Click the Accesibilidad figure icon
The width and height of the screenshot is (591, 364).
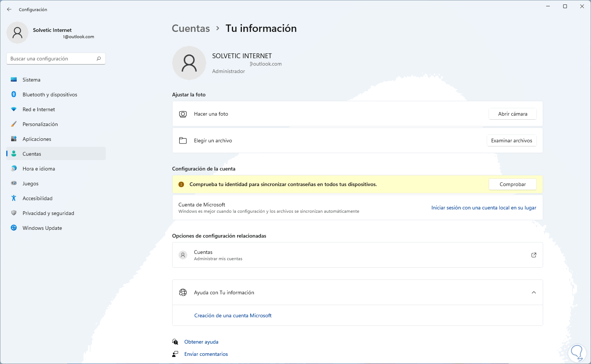coord(14,198)
